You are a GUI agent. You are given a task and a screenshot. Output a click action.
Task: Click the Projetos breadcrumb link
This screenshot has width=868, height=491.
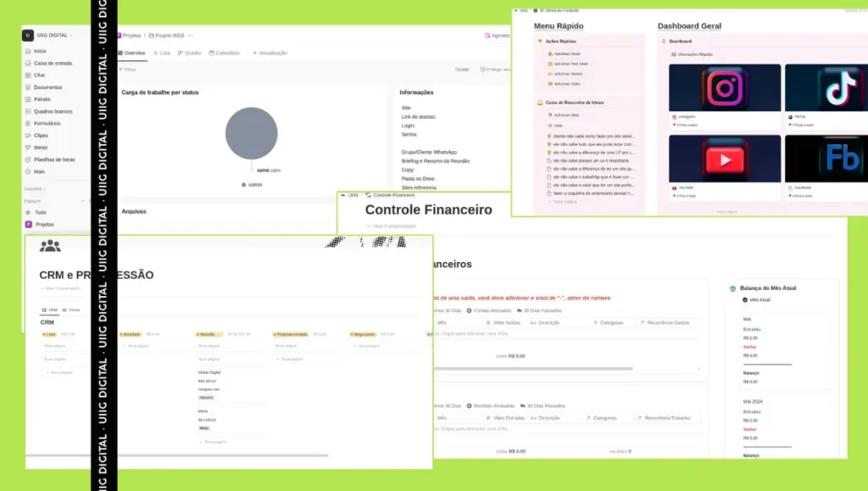click(x=129, y=36)
